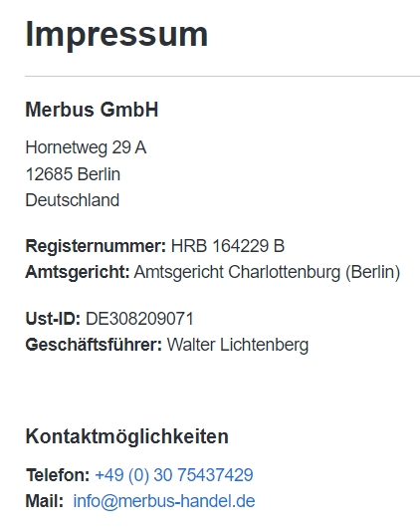Screen dimensions: 420x530
Task: Click the name Walter Lichtenberg
Action: coord(238,345)
